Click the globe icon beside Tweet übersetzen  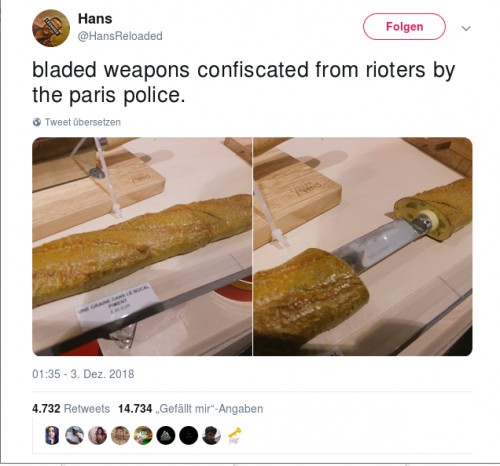[37, 122]
